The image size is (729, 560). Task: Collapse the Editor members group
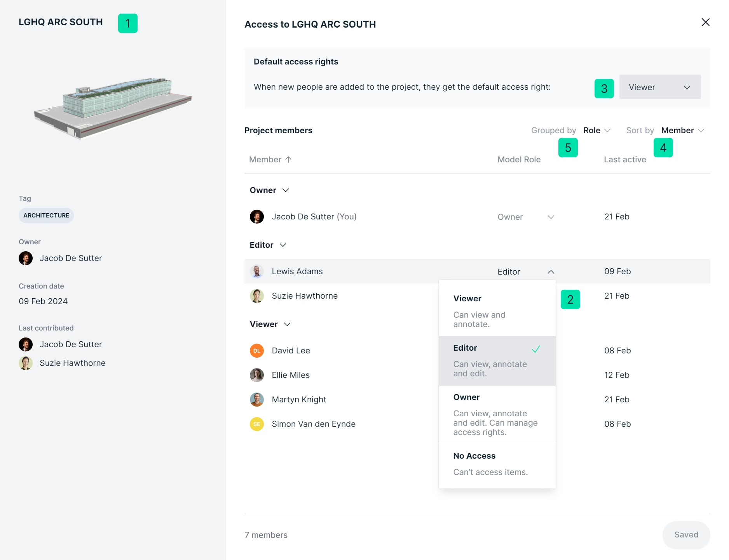(283, 245)
